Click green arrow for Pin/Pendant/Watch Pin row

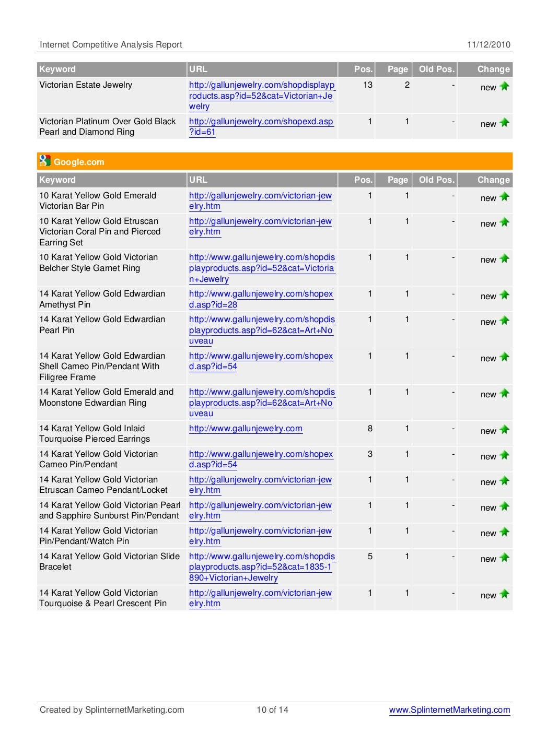(504, 532)
